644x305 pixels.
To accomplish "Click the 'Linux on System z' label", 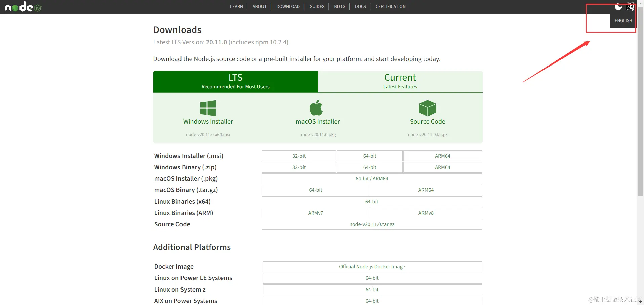I will pos(180,290).
